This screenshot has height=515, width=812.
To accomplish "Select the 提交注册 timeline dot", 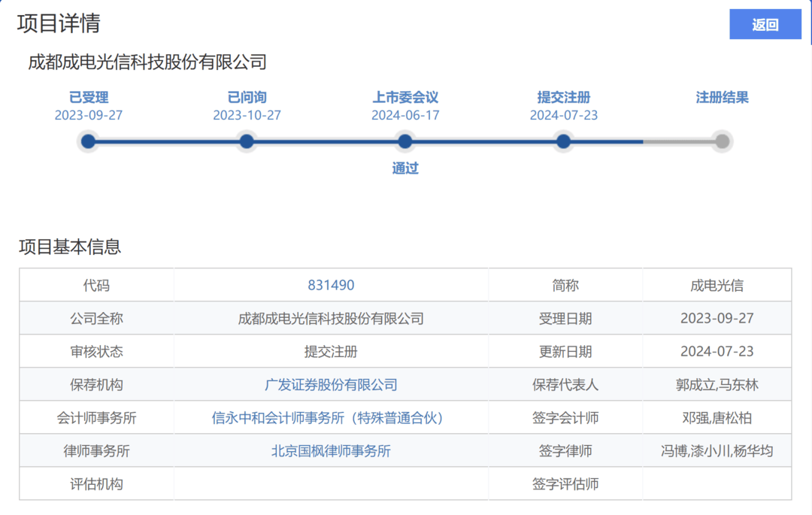I will coord(563,141).
